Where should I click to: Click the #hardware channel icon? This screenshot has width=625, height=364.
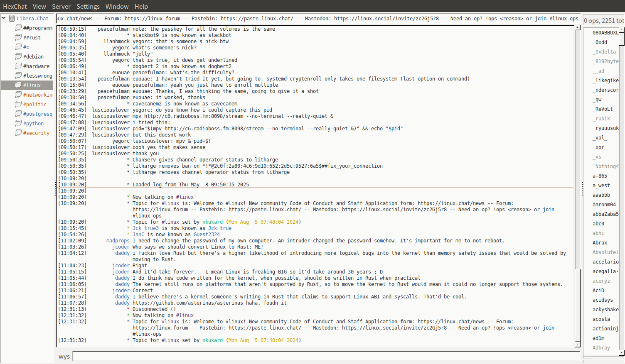[18, 66]
